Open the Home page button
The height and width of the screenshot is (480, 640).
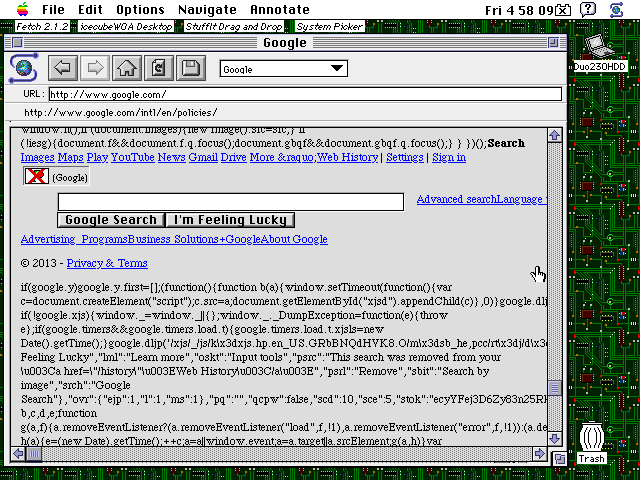click(127, 68)
